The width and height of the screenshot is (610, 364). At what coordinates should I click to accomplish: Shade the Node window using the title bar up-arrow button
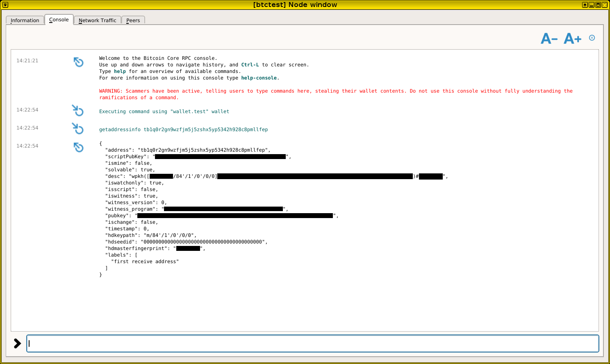[x=585, y=5]
